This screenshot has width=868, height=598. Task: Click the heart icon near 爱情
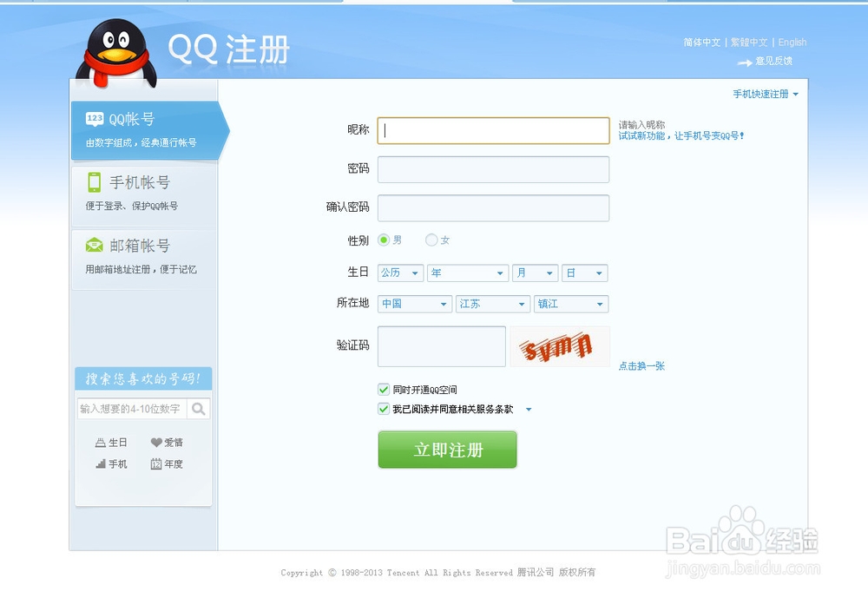click(x=156, y=443)
